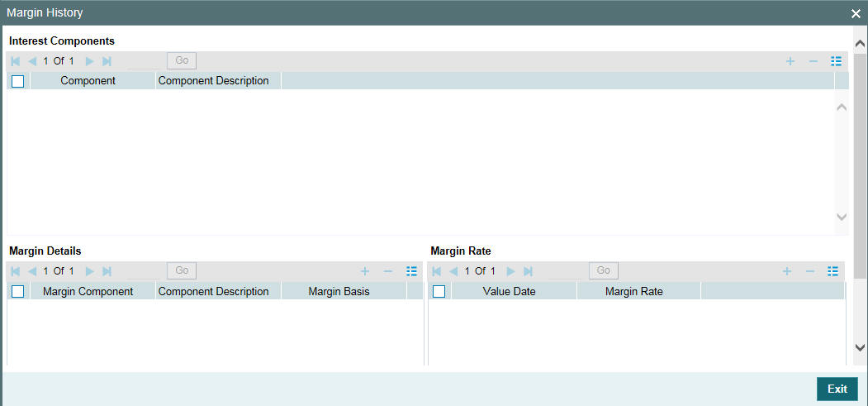
Task: Open single view for Interest Components
Action: coord(836,61)
